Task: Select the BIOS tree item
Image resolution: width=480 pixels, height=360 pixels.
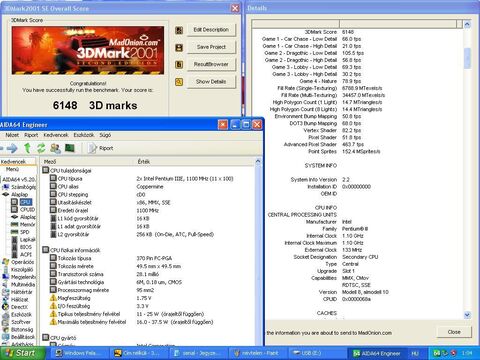Action: 22,247
